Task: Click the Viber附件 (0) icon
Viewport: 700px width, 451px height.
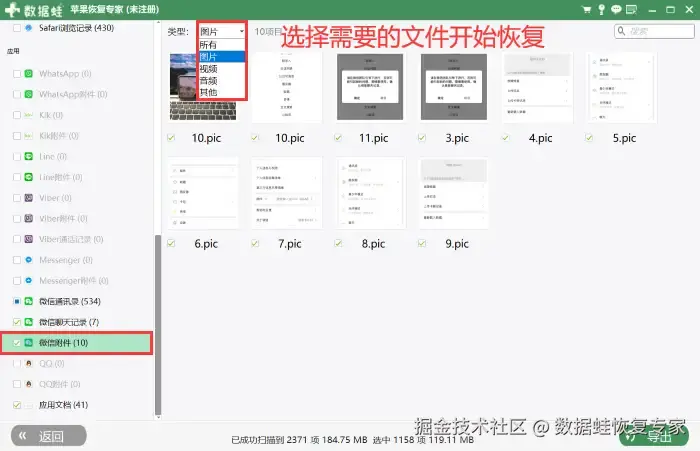Action: (29, 218)
